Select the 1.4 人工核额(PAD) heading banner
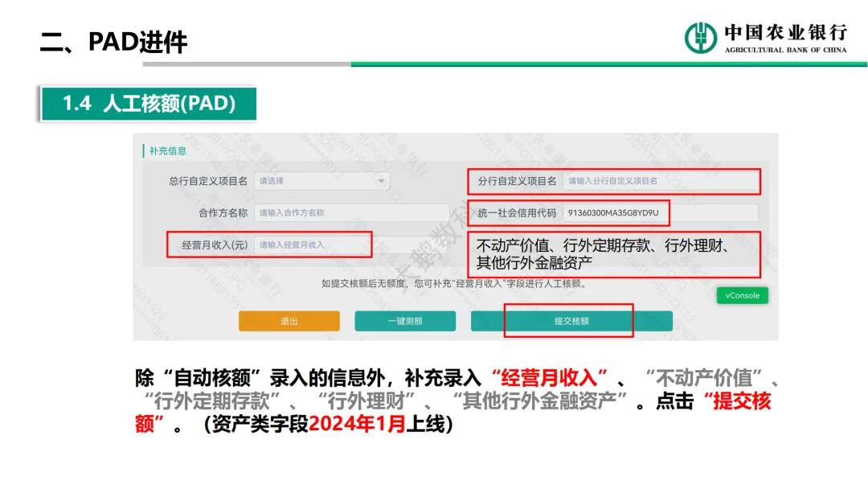This screenshot has width=868, height=489. pos(149,104)
